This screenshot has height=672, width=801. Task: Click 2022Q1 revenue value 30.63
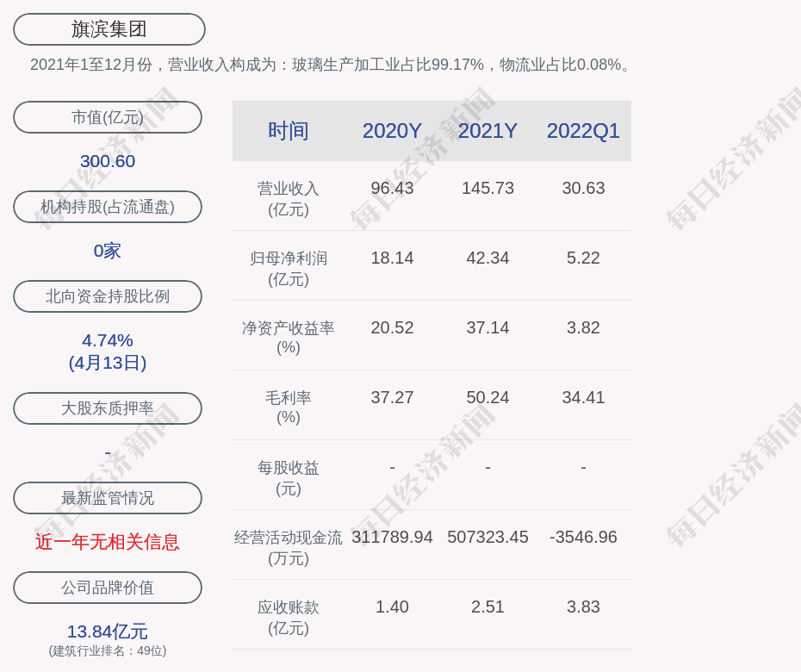click(x=583, y=188)
